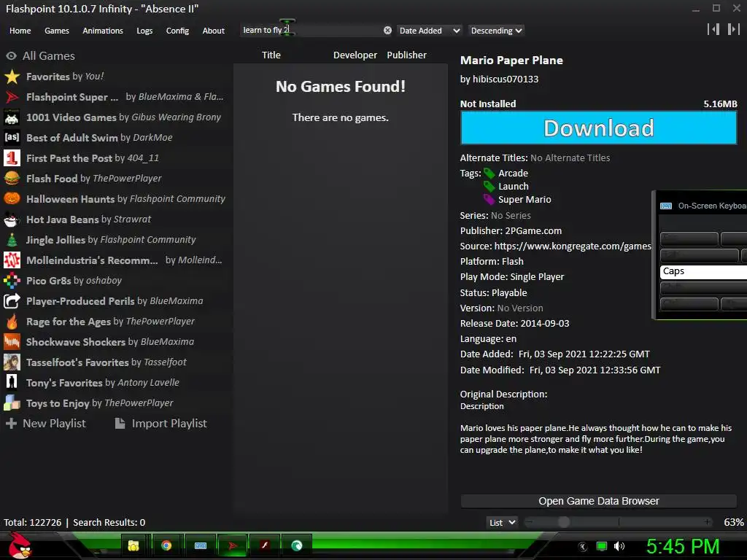Open the Tony's Favorites silhouette icon
747x560 pixels.
pyautogui.click(x=12, y=383)
